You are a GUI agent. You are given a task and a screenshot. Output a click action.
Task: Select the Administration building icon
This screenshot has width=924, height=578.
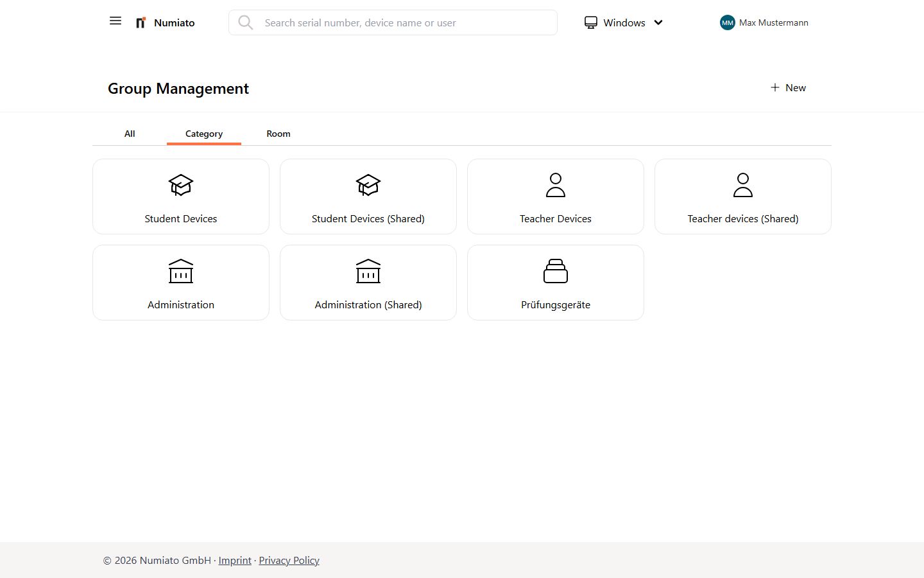click(x=180, y=271)
